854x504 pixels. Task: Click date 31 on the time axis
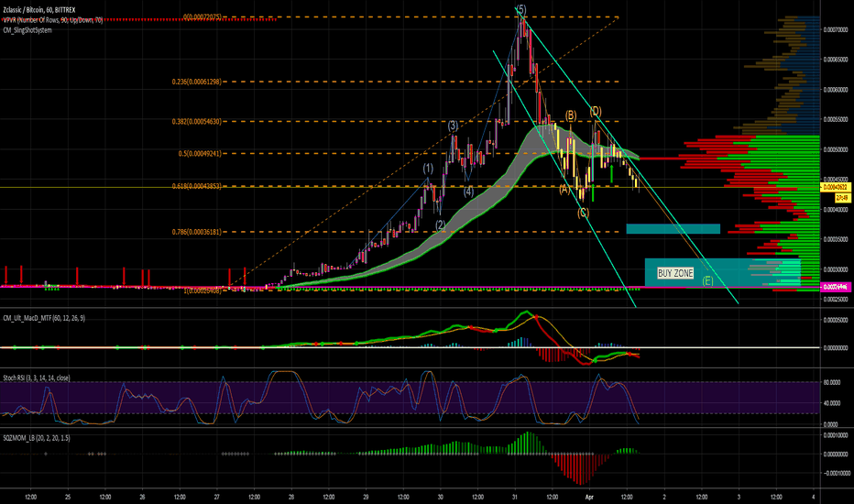pyautogui.click(x=515, y=497)
